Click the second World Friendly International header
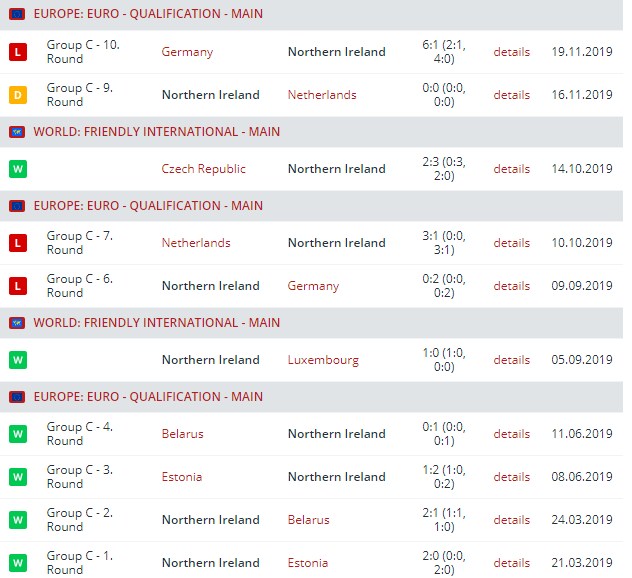 pos(156,323)
